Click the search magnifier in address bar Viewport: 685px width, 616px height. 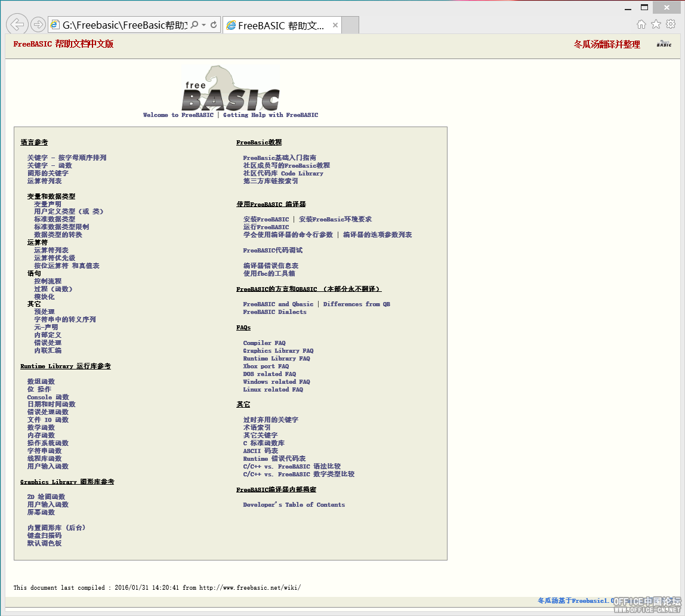click(195, 25)
